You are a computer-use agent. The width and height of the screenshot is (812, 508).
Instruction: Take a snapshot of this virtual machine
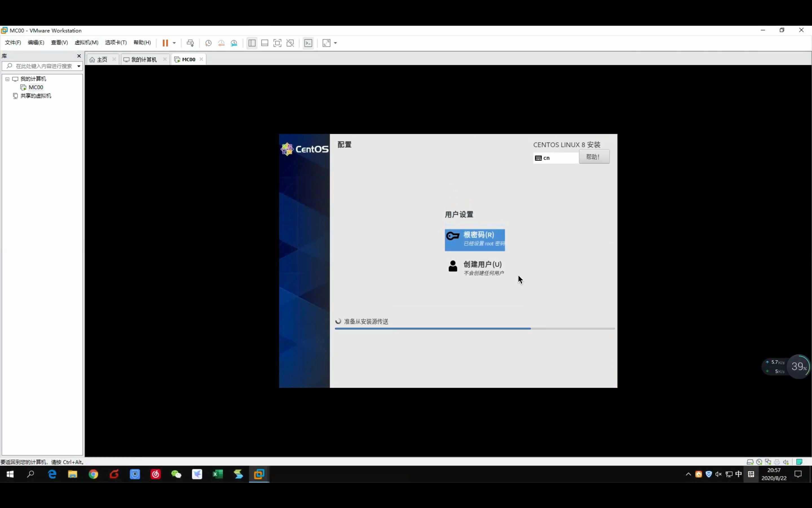(208, 43)
